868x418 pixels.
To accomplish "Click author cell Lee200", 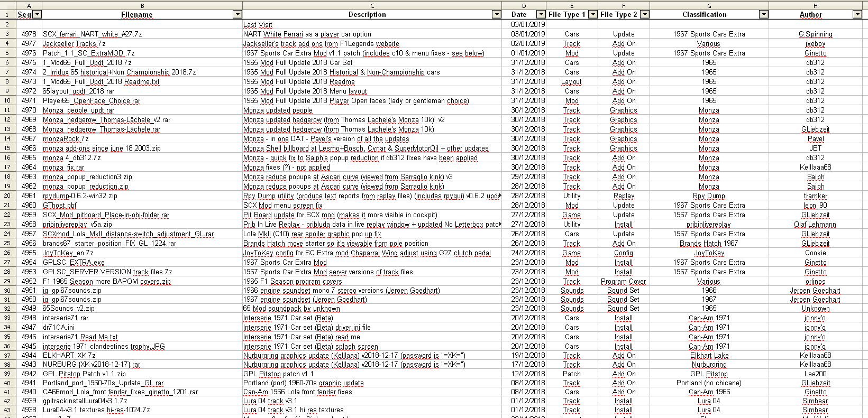I will click(x=815, y=373).
